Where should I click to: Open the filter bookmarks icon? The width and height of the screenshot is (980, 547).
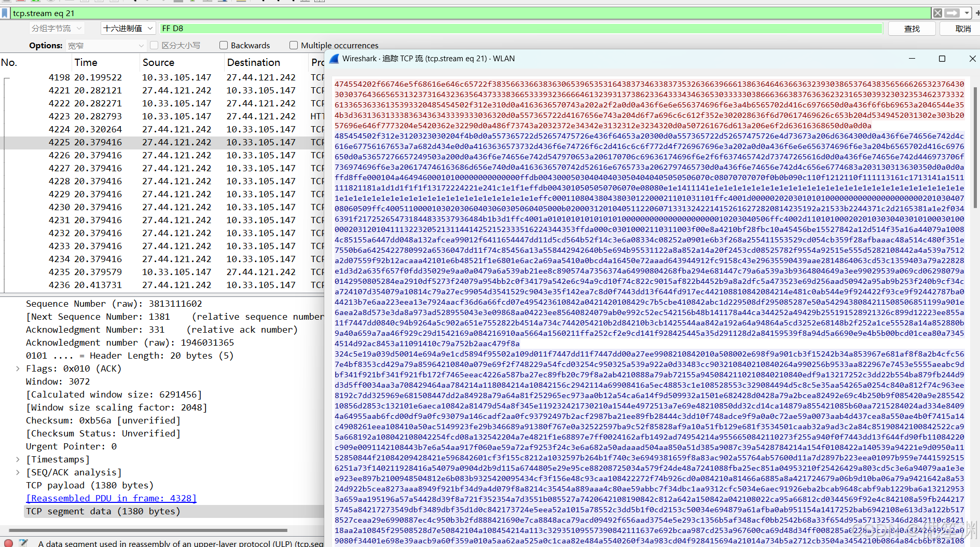tap(5, 13)
